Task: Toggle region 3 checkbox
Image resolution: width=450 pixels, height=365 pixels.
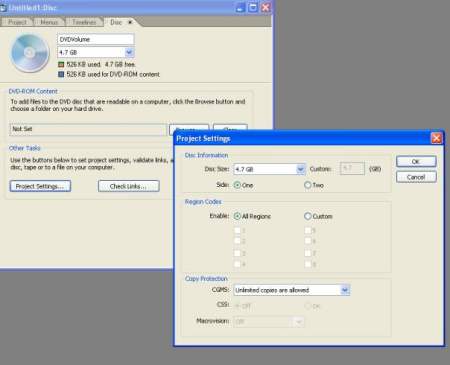Action: click(x=237, y=253)
